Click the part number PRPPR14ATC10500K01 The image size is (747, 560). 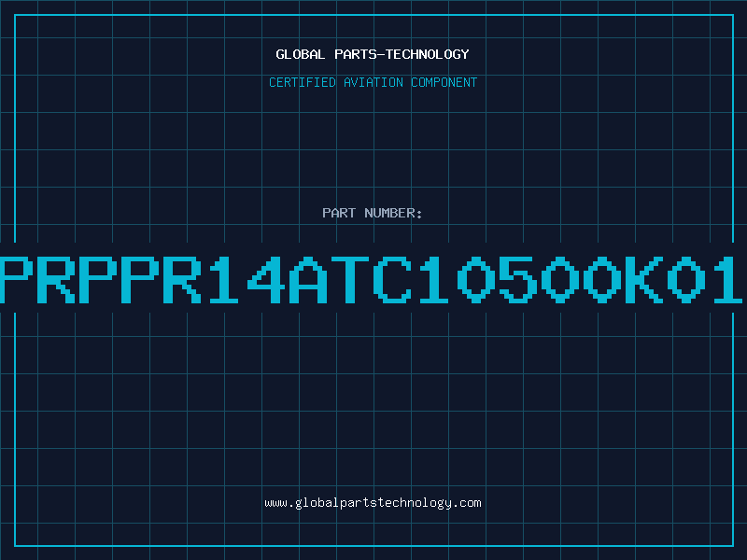point(372,279)
